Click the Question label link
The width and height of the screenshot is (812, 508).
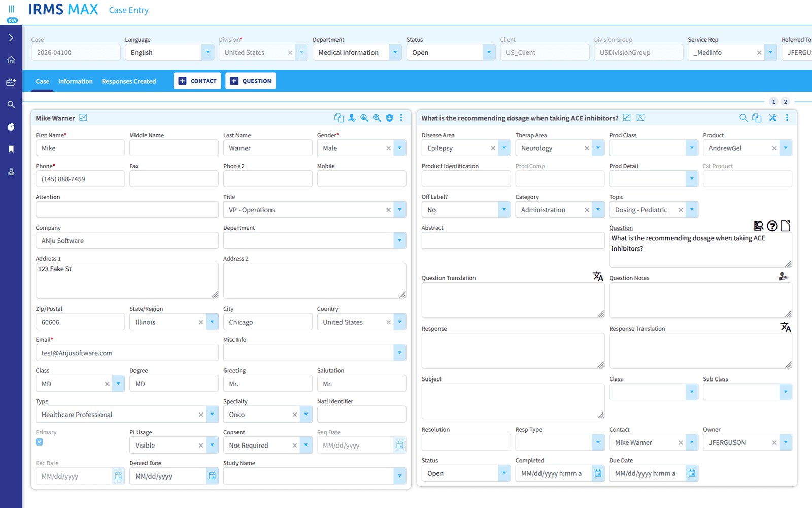point(621,228)
